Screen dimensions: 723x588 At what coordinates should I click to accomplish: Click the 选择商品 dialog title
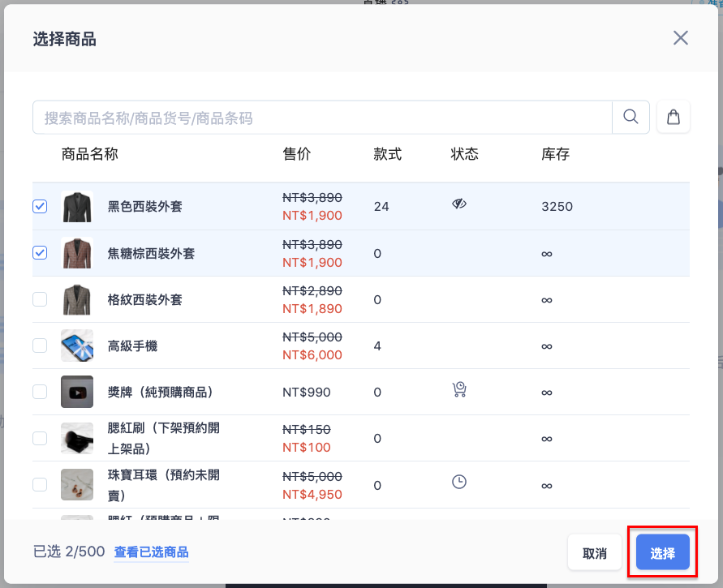pos(65,39)
